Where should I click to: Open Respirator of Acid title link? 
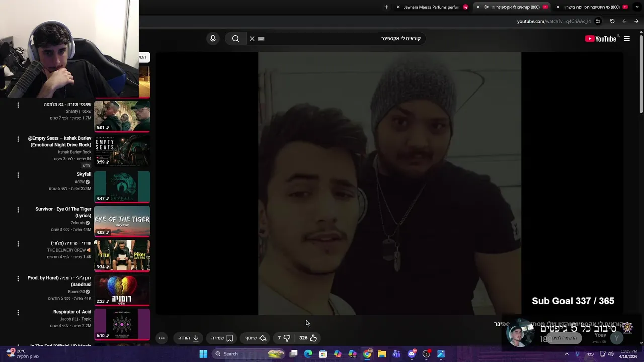tap(72, 312)
